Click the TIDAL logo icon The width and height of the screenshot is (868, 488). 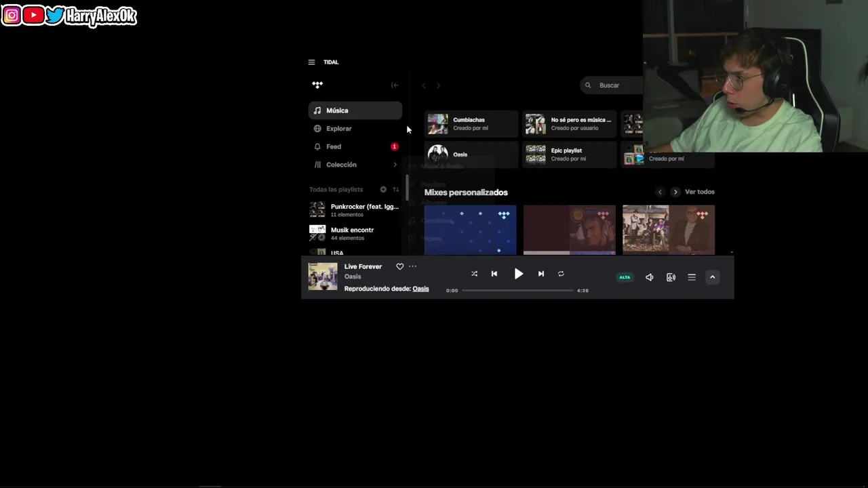[317, 85]
